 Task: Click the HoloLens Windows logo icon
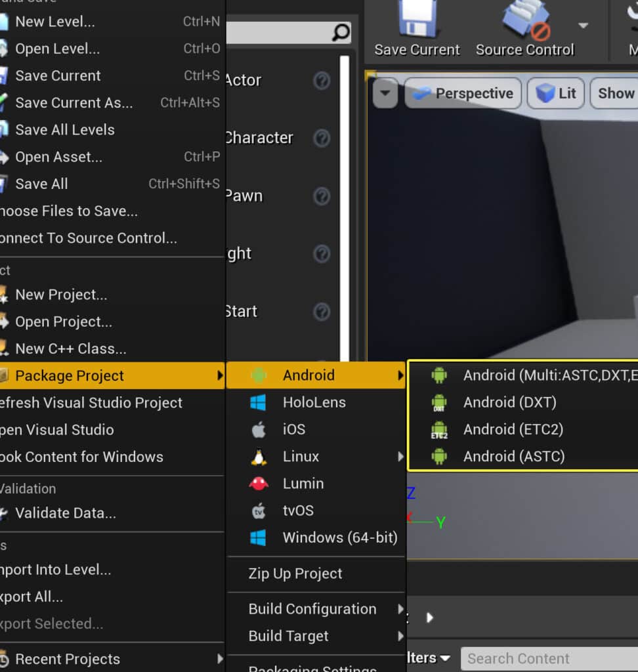[x=259, y=403]
